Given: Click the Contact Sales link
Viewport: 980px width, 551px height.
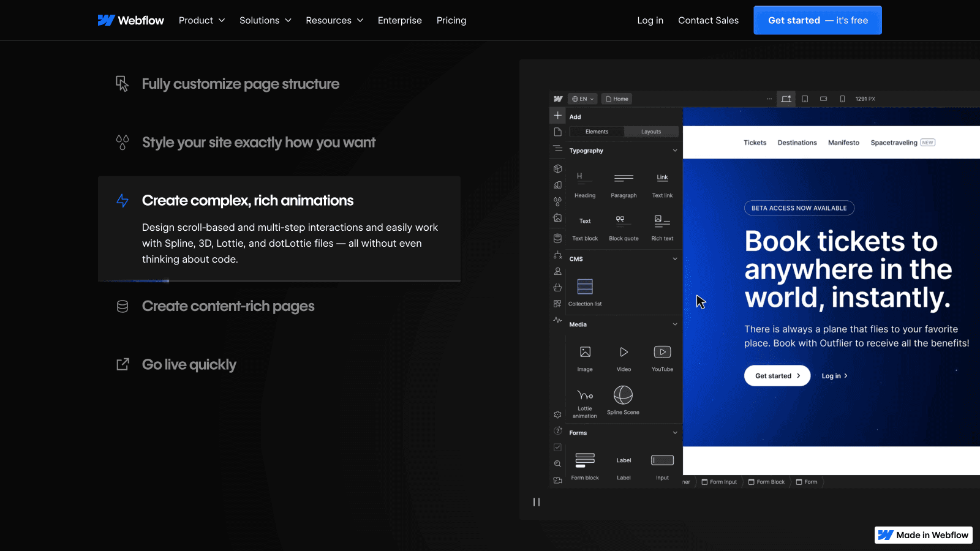Looking at the screenshot, I should [708, 20].
